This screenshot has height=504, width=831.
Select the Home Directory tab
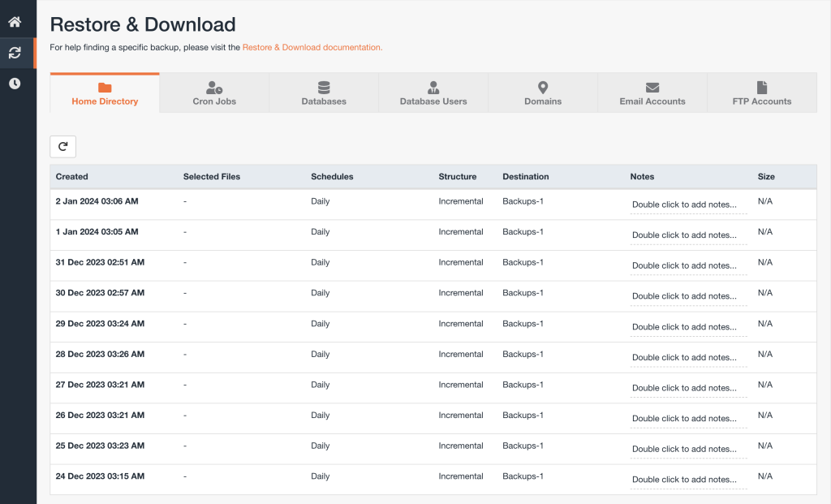105,93
